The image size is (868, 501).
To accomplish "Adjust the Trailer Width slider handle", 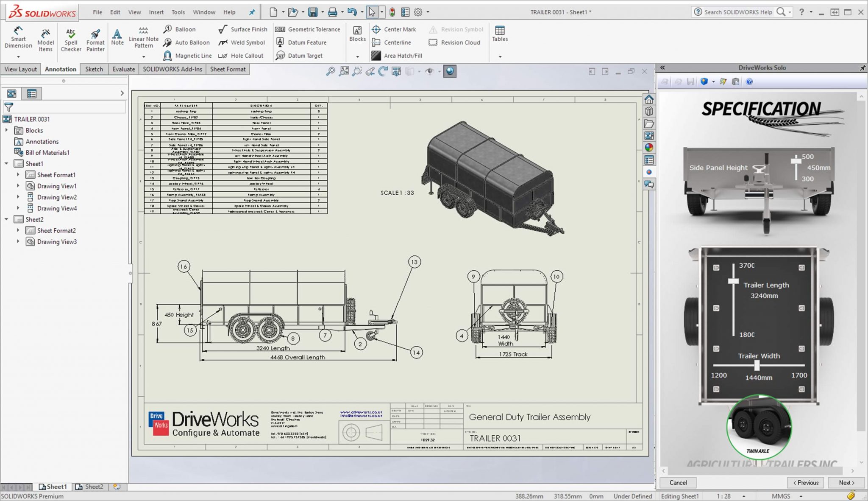I will pos(757,365).
